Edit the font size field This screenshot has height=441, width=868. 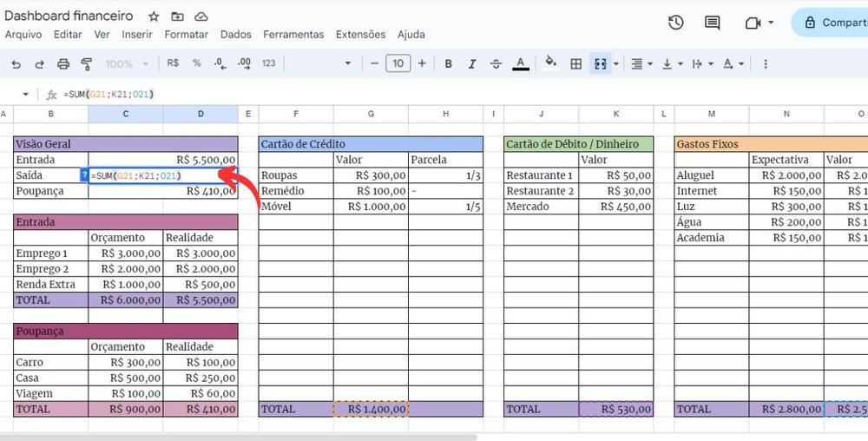[398, 63]
